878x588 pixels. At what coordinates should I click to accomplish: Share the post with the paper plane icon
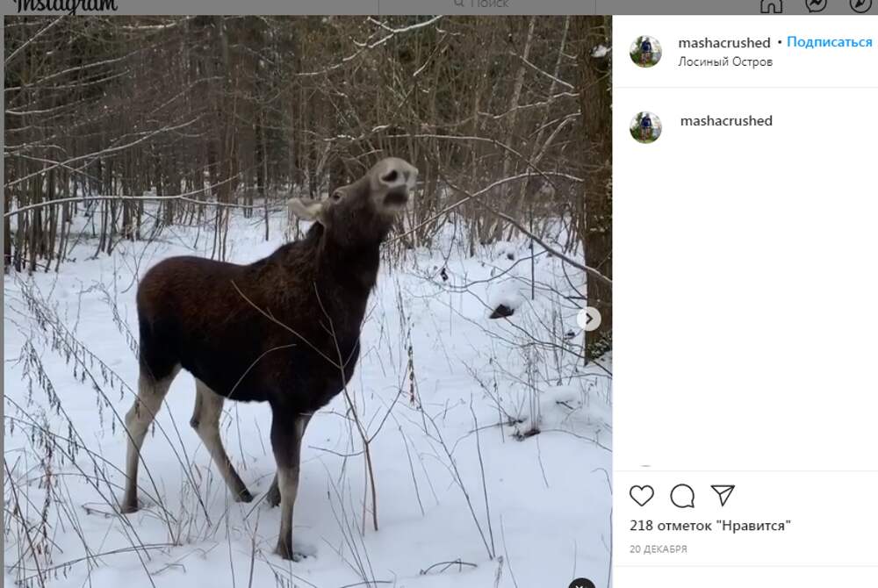coord(723,496)
